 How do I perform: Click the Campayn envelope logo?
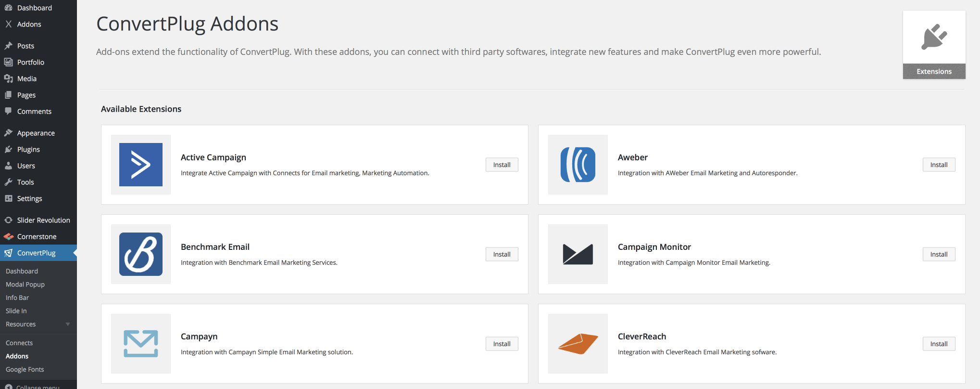tap(141, 344)
